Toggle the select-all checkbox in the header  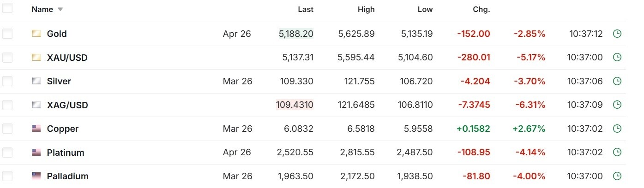(7, 8)
